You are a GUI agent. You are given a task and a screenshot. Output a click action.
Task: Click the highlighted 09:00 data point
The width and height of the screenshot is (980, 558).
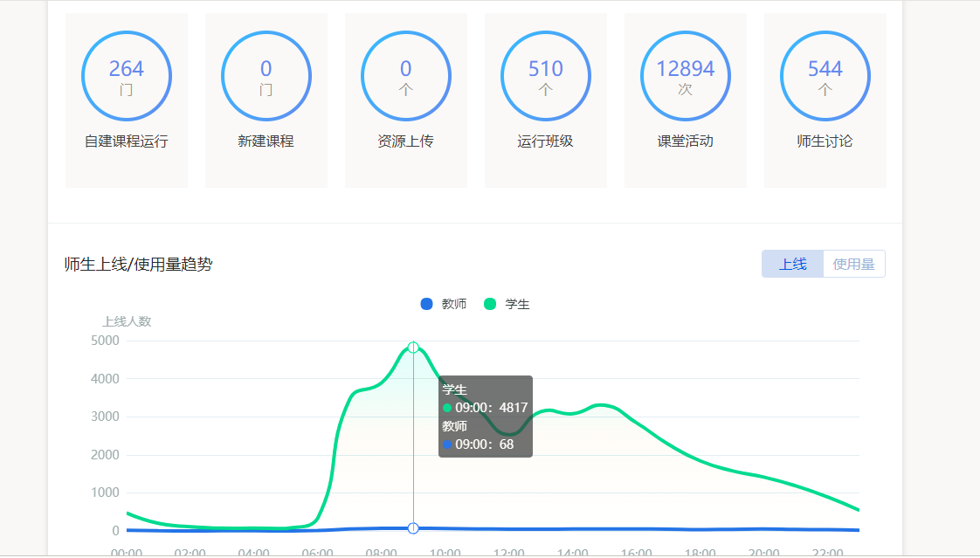pos(411,347)
